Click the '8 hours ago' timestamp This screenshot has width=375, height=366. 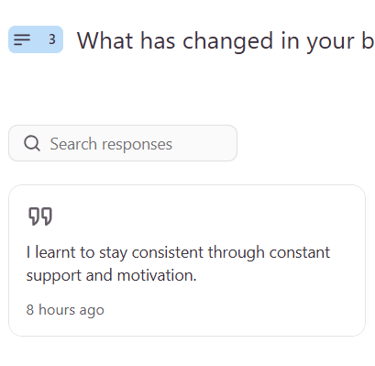click(x=65, y=310)
